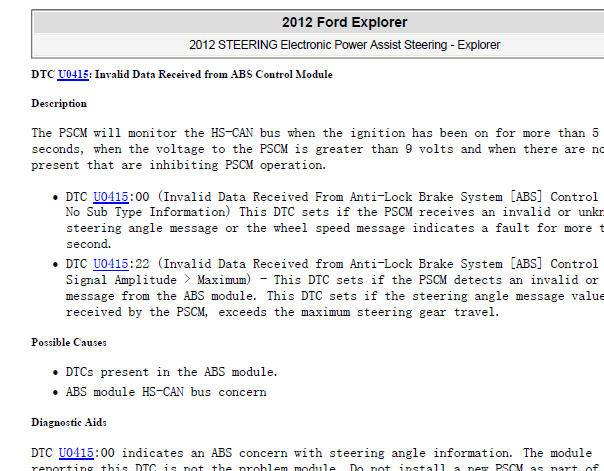Screen dimensions: 604x471
Task: Select the 'Description' heading
Action: pos(59,104)
